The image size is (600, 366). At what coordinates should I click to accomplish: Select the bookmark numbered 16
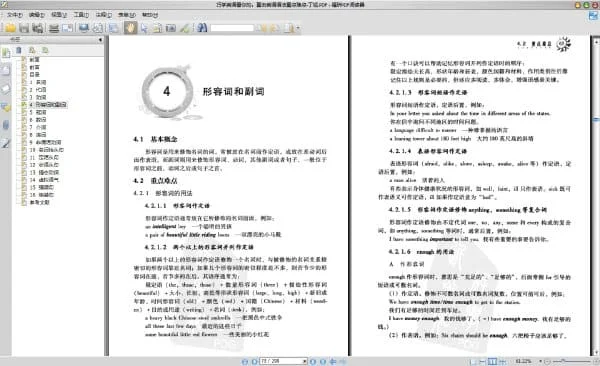[x=42, y=195]
